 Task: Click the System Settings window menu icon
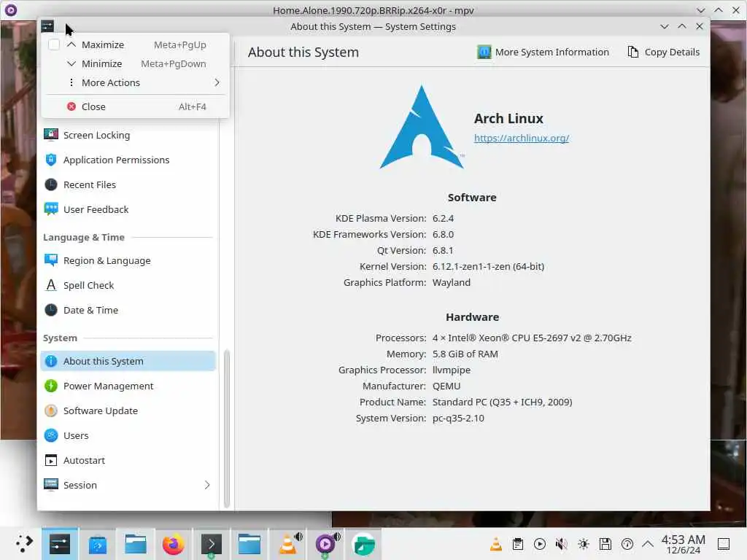47,26
